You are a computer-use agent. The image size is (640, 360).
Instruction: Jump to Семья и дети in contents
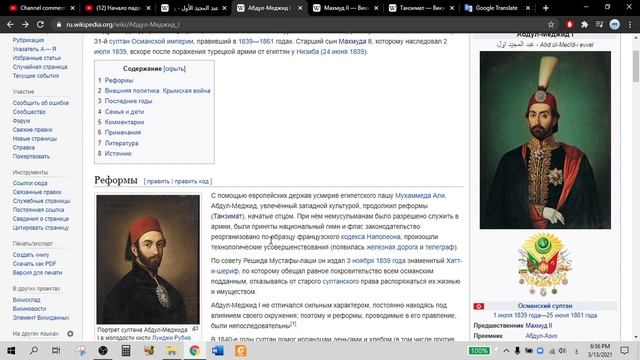tap(124, 111)
